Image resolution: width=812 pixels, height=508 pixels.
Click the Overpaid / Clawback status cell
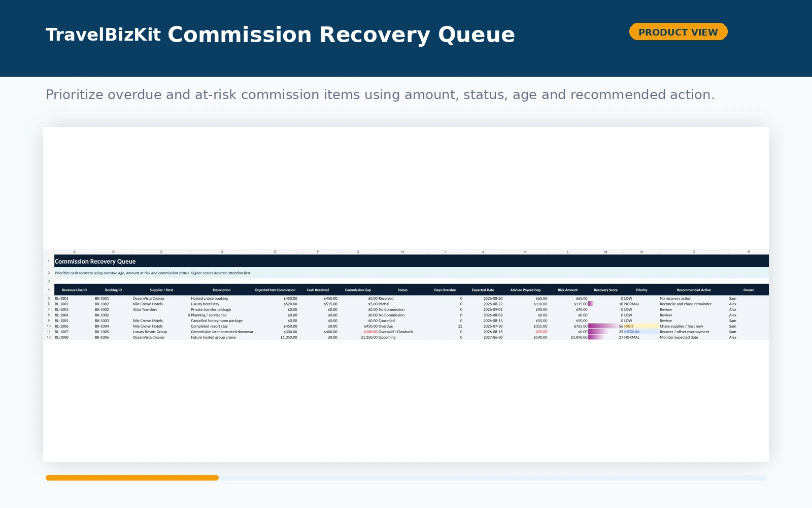402,332
